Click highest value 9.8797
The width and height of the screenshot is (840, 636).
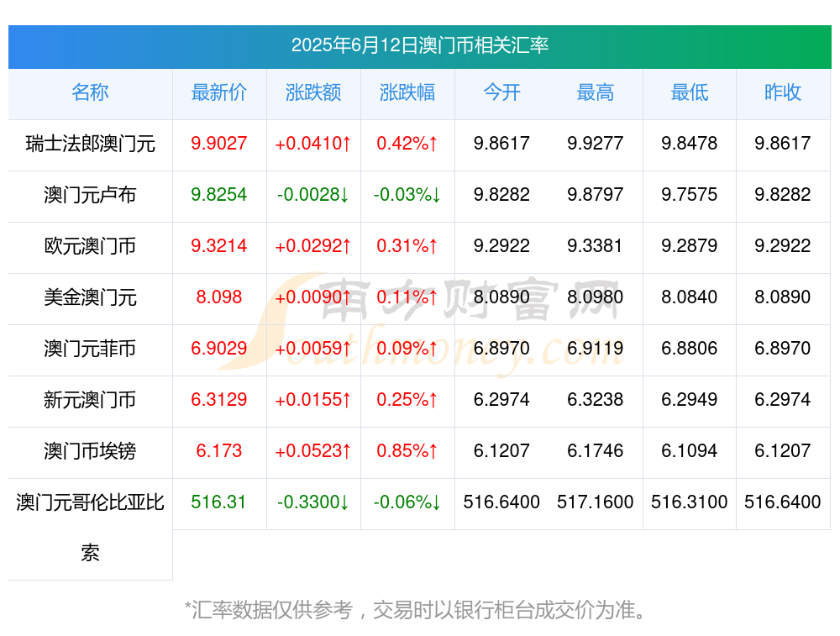coord(596,195)
